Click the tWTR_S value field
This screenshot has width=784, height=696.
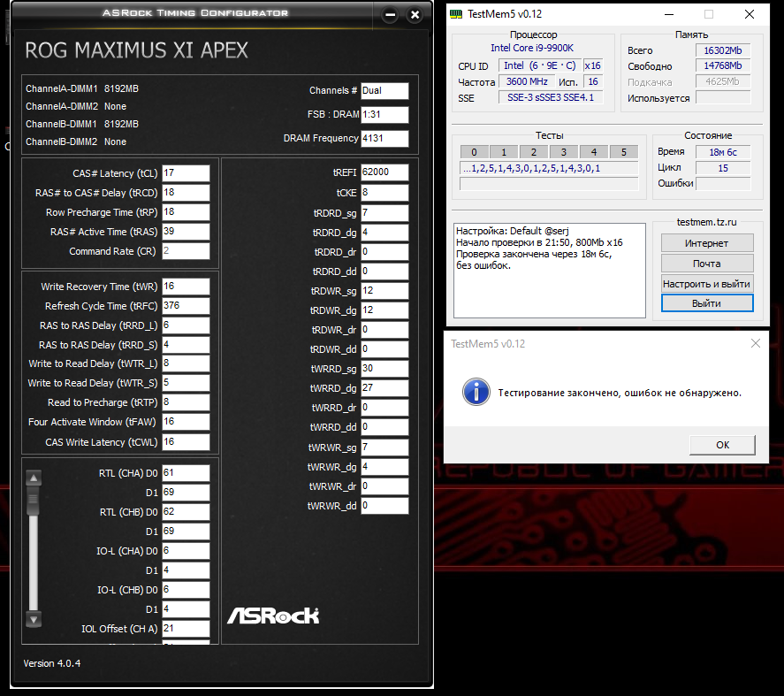click(186, 383)
